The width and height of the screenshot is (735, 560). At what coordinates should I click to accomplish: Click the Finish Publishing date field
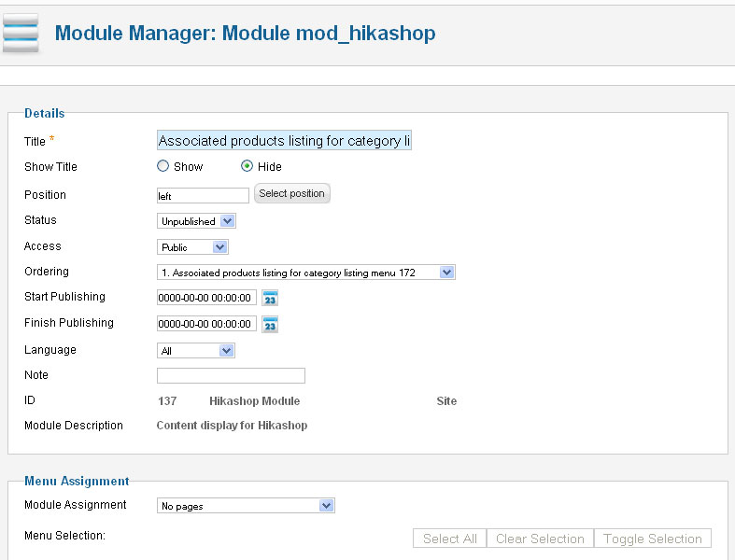click(206, 325)
